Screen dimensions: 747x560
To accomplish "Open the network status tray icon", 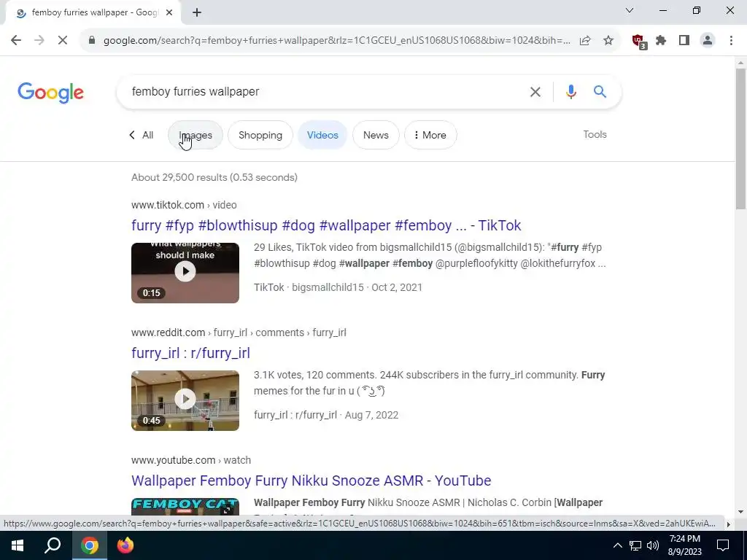I will 635,545.
